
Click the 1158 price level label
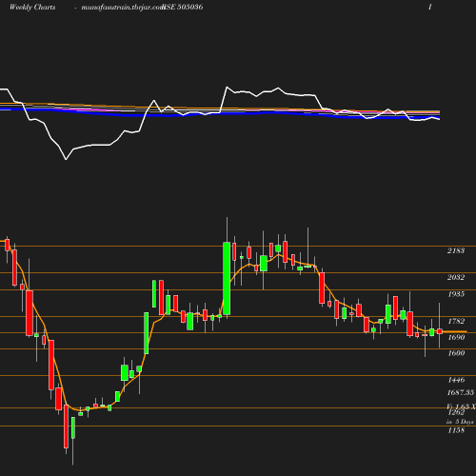[x=456, y=430]
